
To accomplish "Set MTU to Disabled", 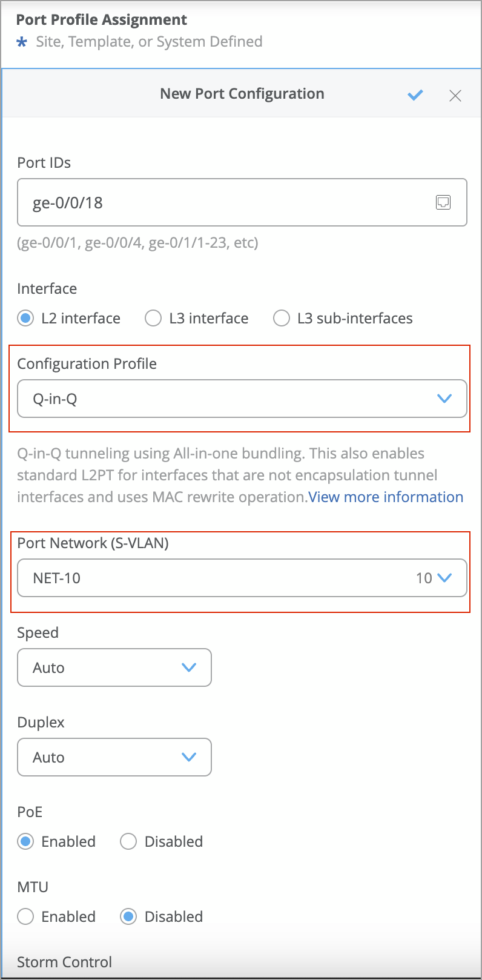I will [x=128, y=917].
